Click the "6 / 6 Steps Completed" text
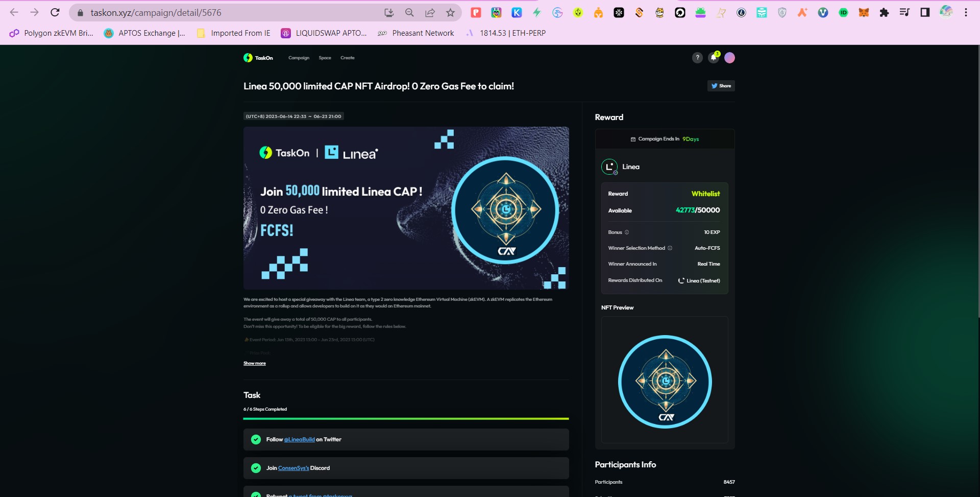980x497 pixels. click(x=265, y=409)
